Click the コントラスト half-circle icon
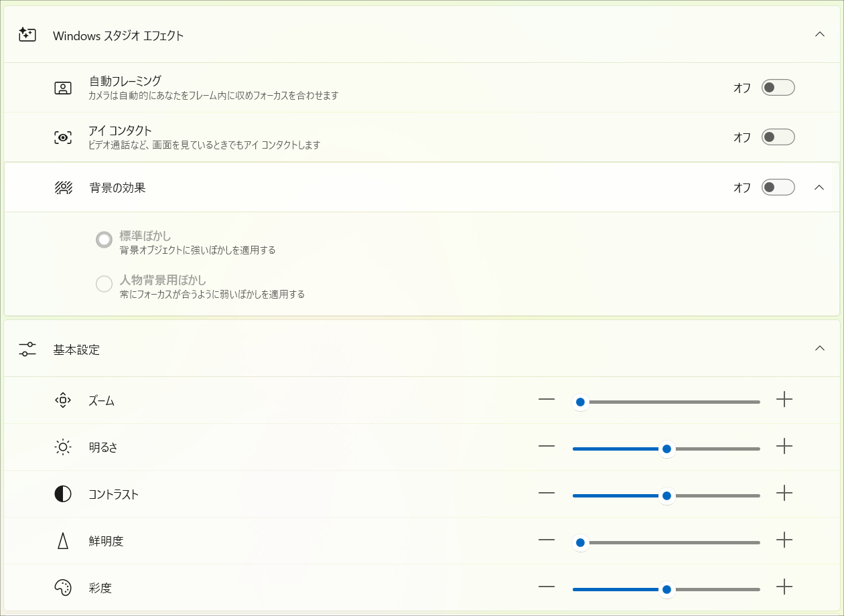Image resolution: width=844 pixels, height=616 pixels. [63, 494]
